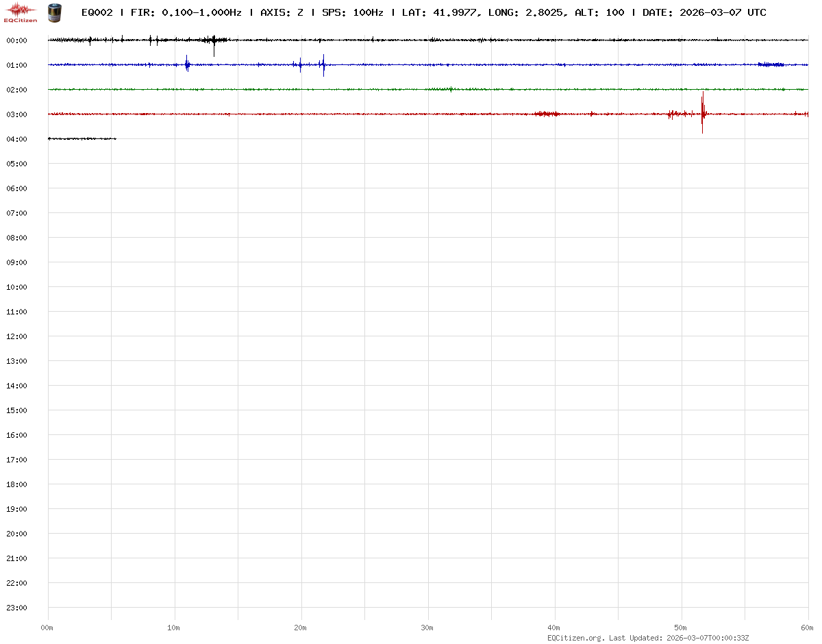Click the EQCitizen logo in the header
The width and height of the screenshot is (822, 644).
(21, 12)
